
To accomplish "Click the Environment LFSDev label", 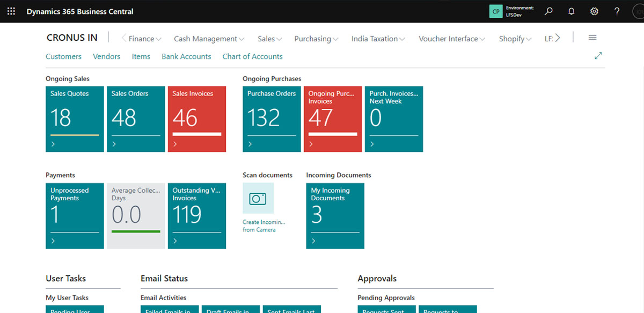I will [520, 11].
